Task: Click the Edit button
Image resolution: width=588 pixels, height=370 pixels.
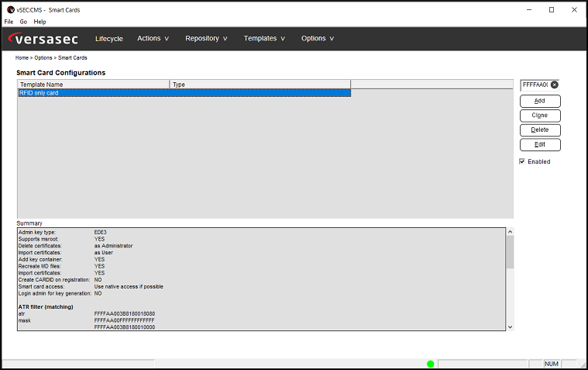Action: [540, 144]
